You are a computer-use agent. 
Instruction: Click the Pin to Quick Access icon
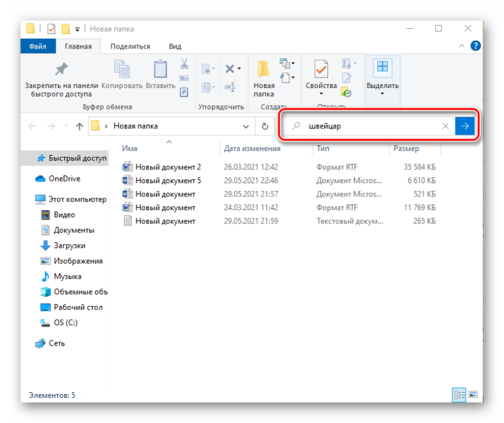[x=61, y=70]
